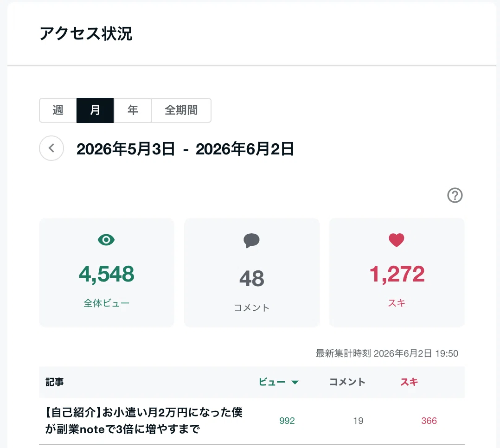This screenshot has width=500, height=448.
Task: Switch to the 週 (week) tab
Action: point(58,110)
